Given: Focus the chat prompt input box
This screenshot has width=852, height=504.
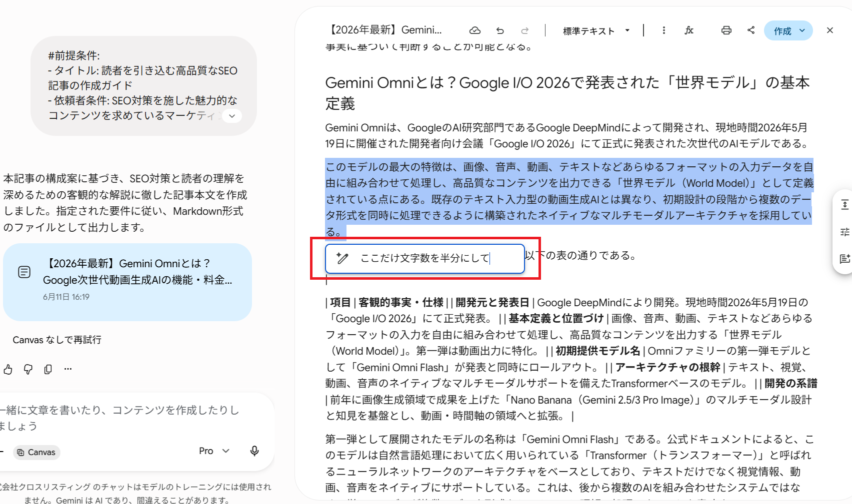Looking at the screenshot, I should pos(120,418).
